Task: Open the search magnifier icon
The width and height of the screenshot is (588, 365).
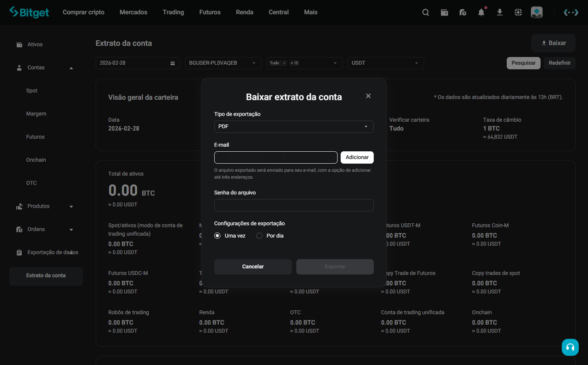Action: click(x=426, y=12)
